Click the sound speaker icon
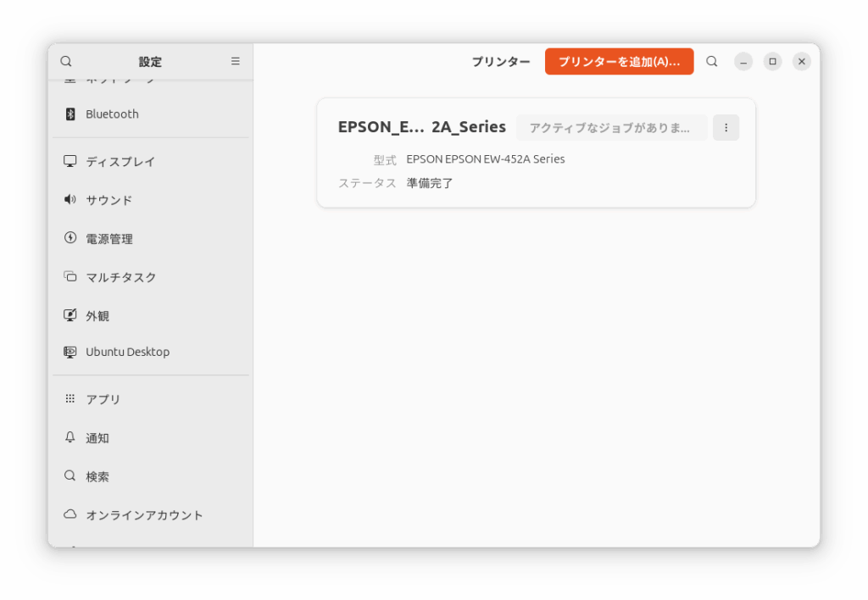 click(x=70, y=199)
